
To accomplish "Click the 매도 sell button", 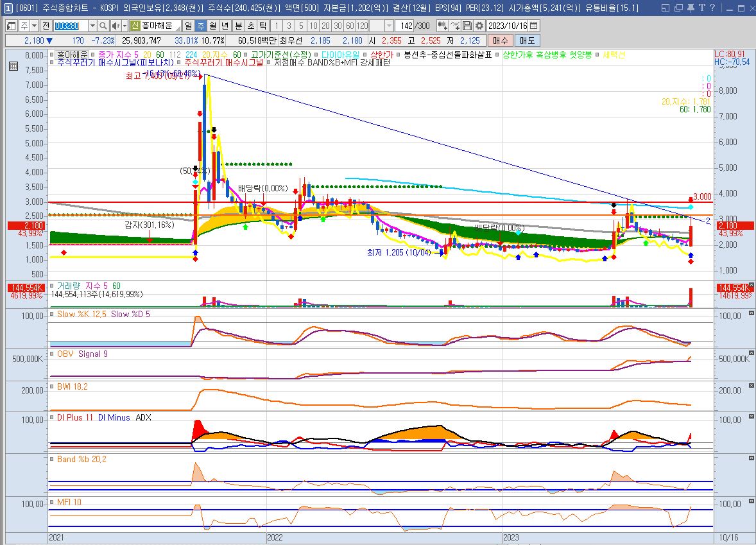I will 527,40.
